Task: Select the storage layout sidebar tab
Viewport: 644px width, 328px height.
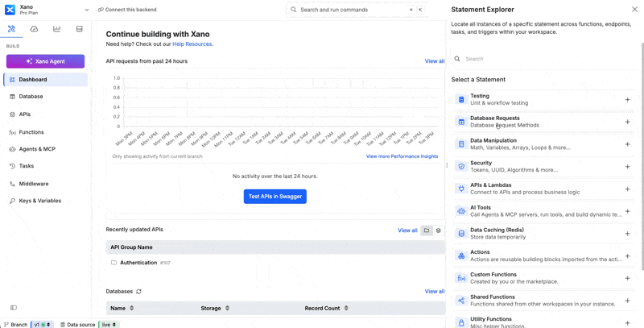Action: pyautogui.click(x=79, y=29)
